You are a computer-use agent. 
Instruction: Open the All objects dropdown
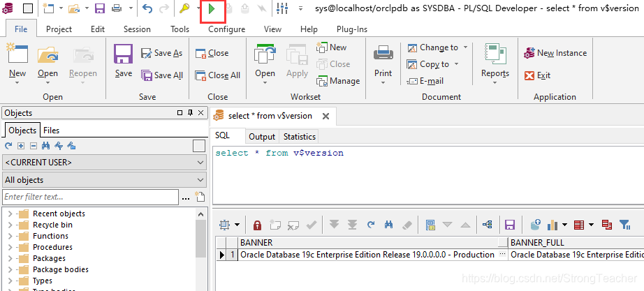[x=104, y=180]
